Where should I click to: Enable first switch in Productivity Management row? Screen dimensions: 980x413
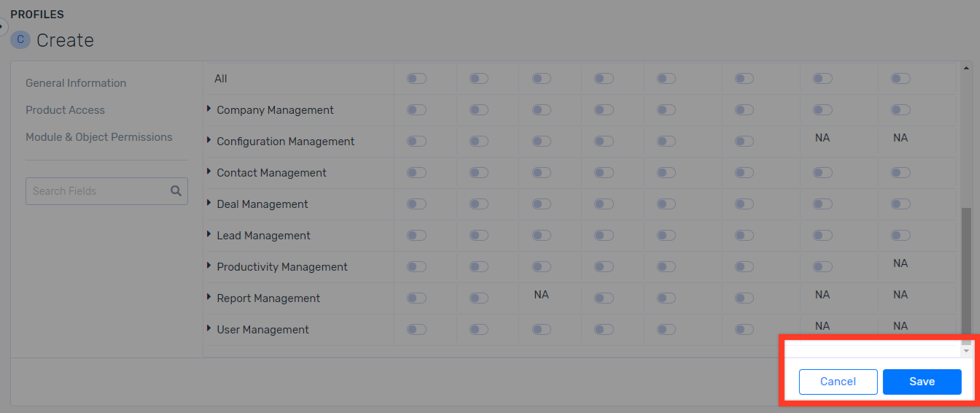(x=416, y=267)
